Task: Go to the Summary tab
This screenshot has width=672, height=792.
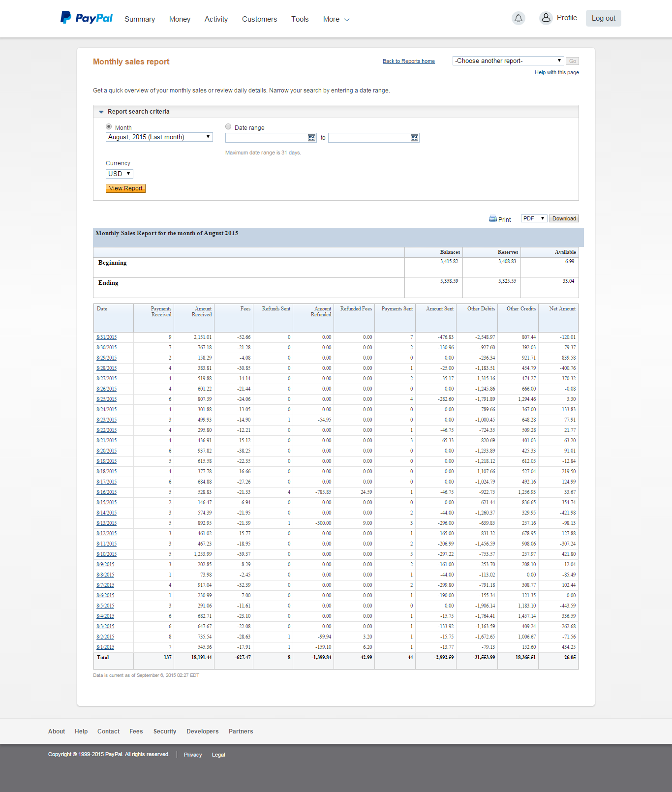Action: pos(140,19)
